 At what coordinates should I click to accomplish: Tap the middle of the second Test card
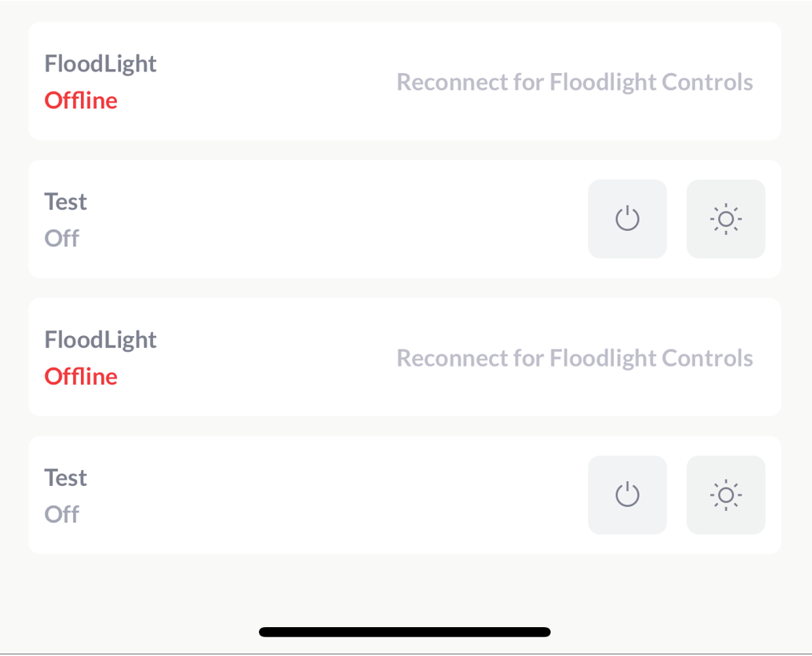point(337,495)
